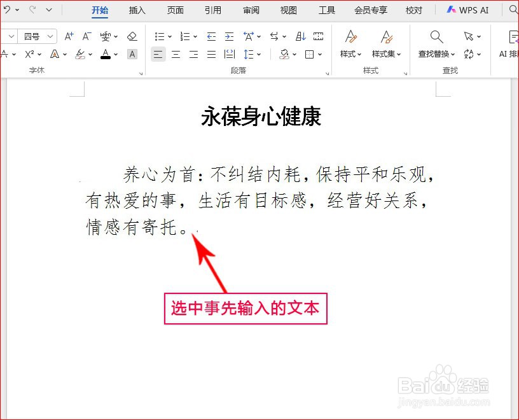The width and height of the screenshot is (519, 420).
Task: Select the text highlight color icon
Action: 81,54
